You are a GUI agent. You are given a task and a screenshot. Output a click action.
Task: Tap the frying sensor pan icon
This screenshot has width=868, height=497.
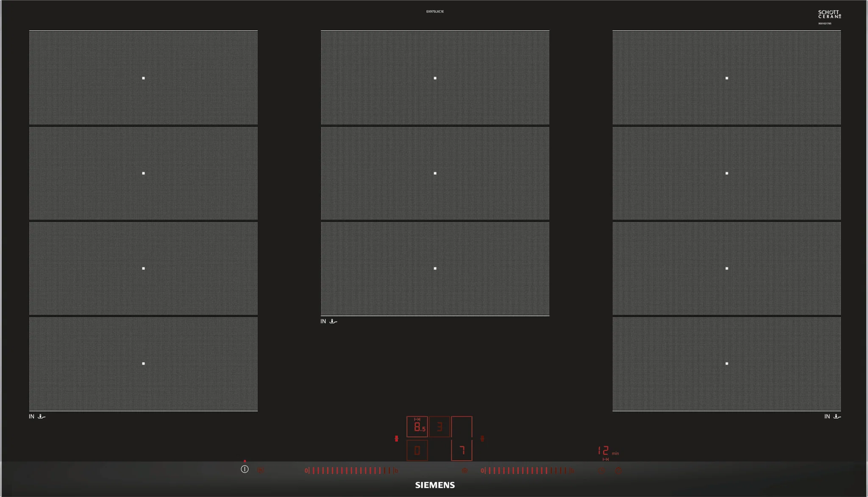[465, 470]
